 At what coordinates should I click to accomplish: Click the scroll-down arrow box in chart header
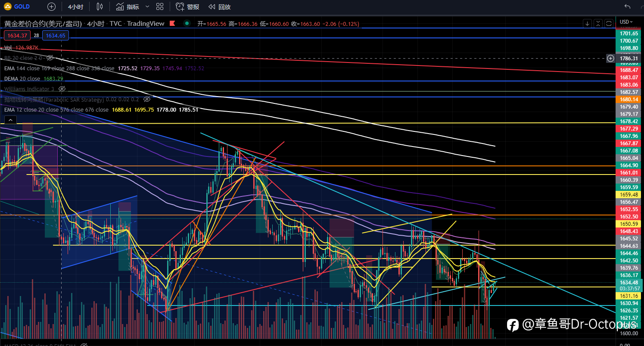click(x=587, y=23)
